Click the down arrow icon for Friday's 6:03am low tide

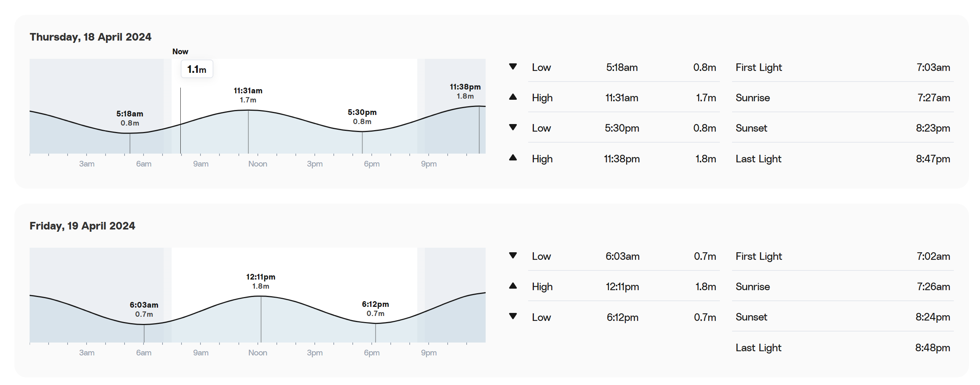click(x=513, y=255)
